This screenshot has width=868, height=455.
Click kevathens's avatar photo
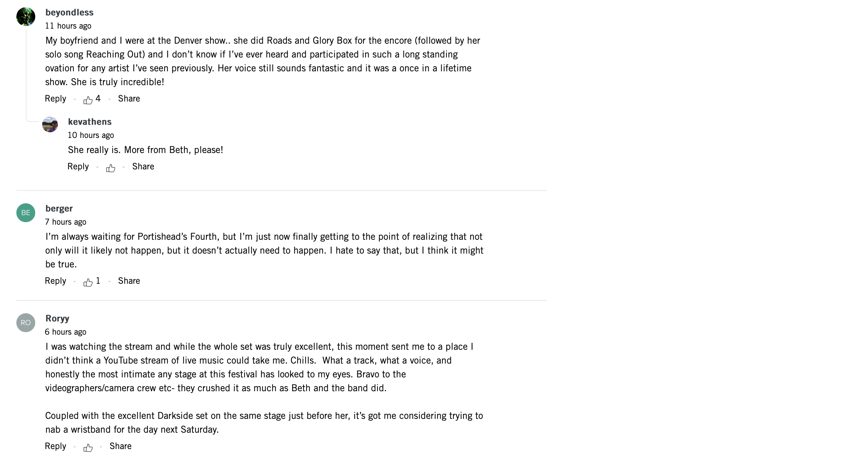point(50,125)
